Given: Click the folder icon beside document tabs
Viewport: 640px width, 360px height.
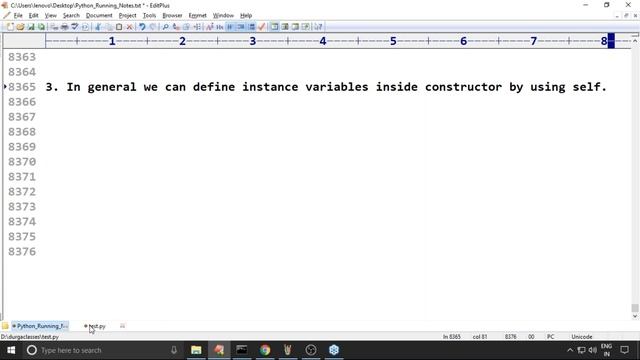Looking at the screenshot, I should [x=5, y=326].
